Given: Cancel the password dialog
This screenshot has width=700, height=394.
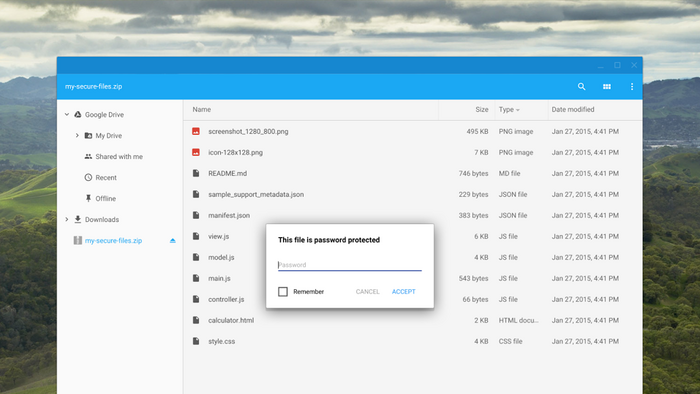Looking at the screenshot, I should click(x=367, y=291).
